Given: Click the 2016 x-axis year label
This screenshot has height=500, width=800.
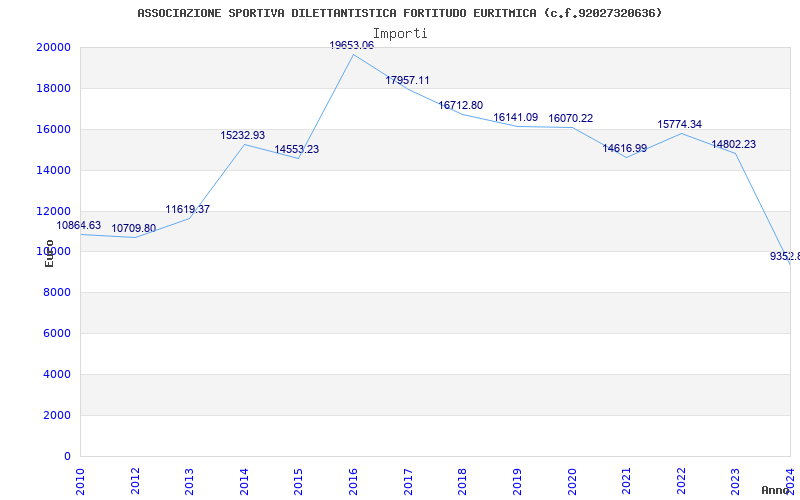Looking at the screenshot, I should 353,481.
